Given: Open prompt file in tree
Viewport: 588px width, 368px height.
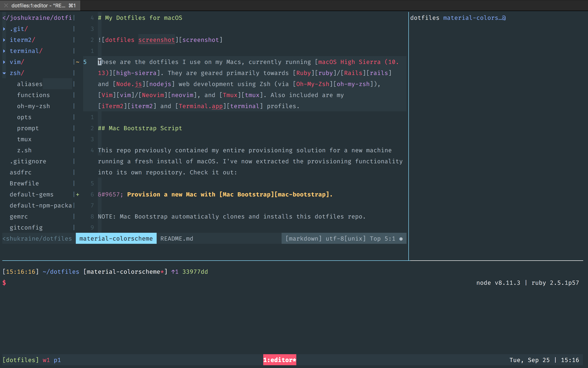Looking at the screenshot, I should (28, 128).
